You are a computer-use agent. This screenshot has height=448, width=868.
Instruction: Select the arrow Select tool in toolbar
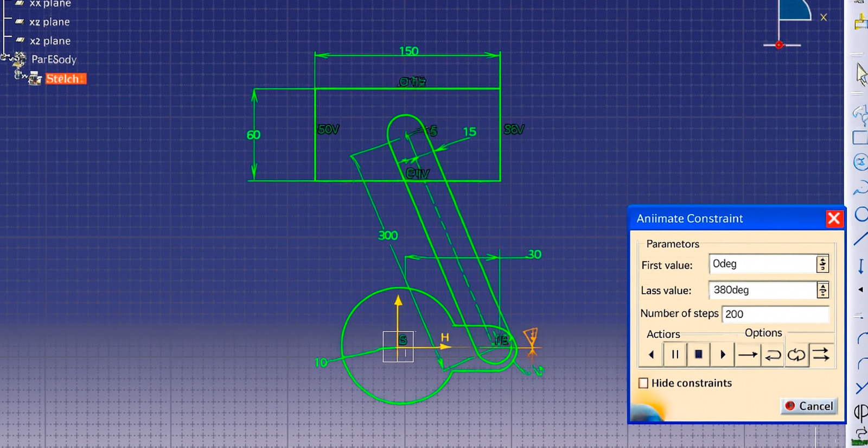click(x=861, y=74)
